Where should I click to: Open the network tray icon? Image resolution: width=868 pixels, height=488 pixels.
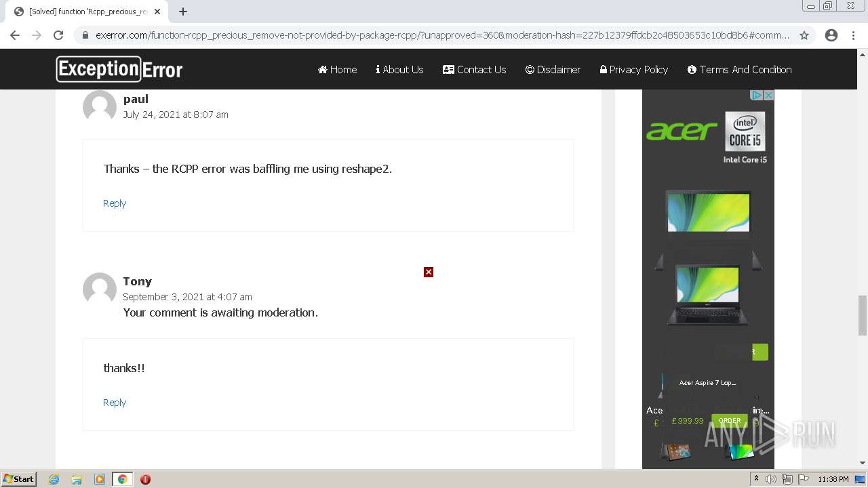click(x=787, y=479)
